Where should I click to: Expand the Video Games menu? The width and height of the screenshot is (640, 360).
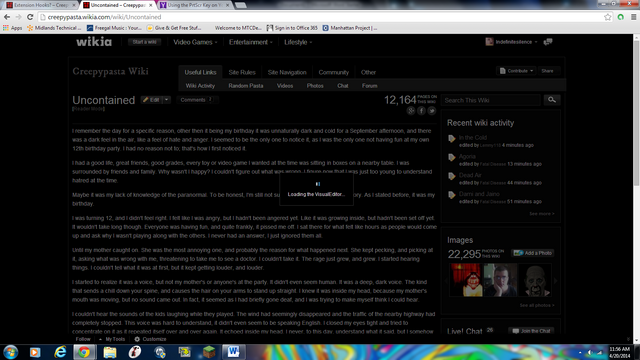click(195, 42)
